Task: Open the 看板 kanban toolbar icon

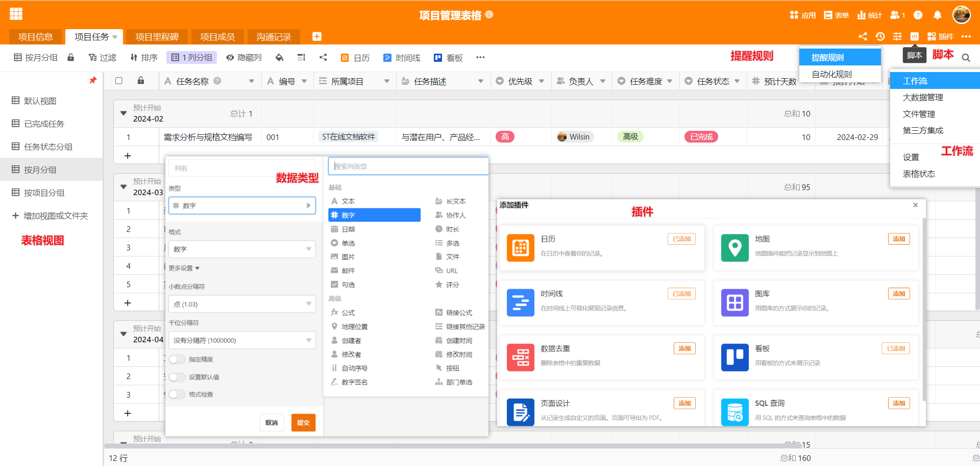Action: pos(448,58)
